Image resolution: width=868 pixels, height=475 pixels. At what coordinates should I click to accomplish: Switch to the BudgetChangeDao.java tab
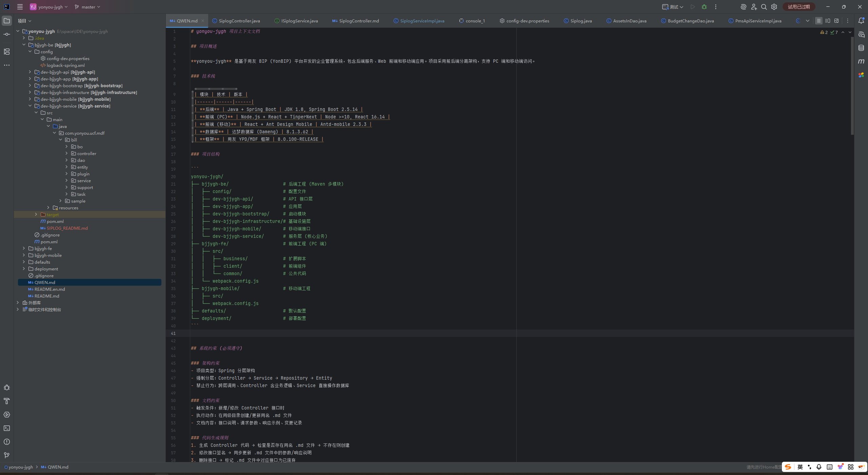point(687,21)
